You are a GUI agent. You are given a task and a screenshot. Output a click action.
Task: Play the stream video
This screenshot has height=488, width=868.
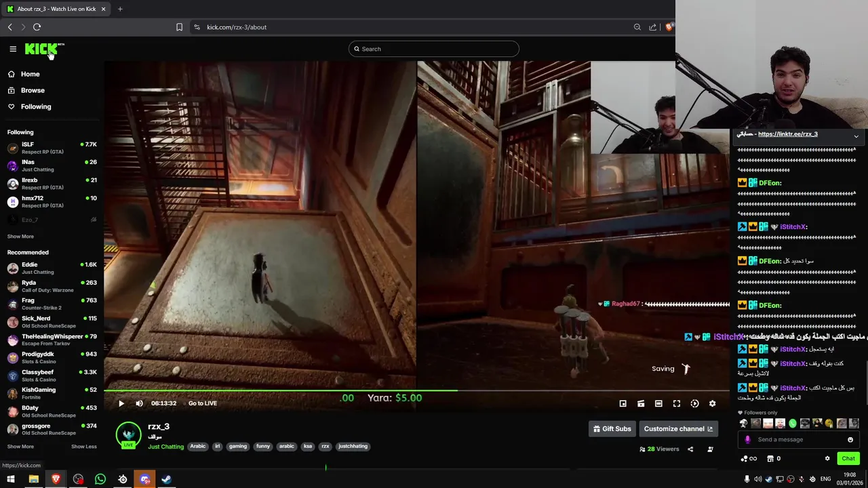coord(121,403)
